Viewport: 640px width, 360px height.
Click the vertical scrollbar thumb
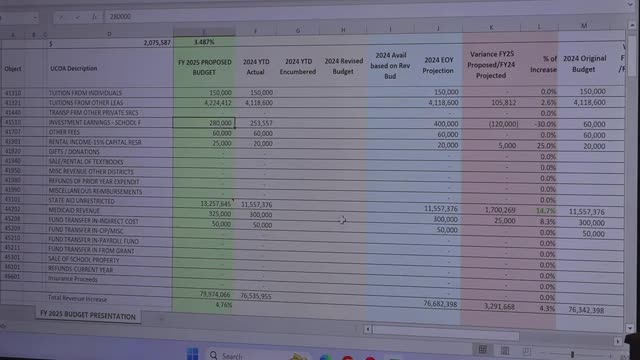(632, 55)
